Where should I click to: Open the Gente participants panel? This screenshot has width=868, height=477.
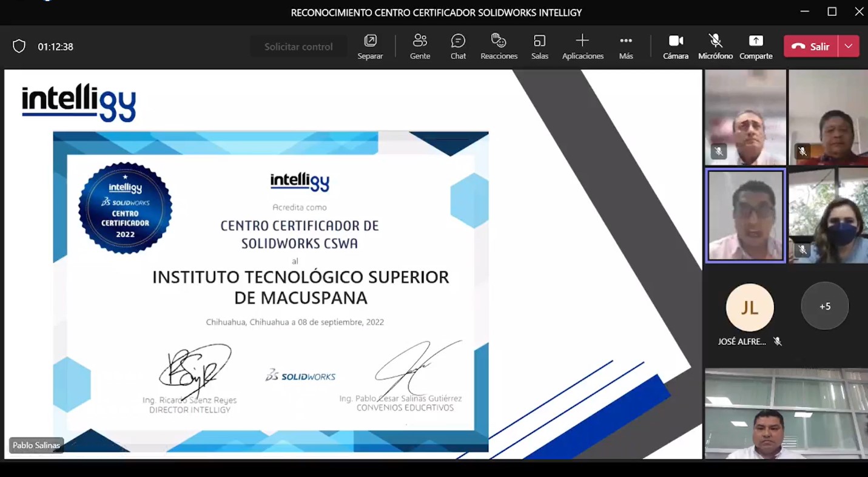(420, 47)
